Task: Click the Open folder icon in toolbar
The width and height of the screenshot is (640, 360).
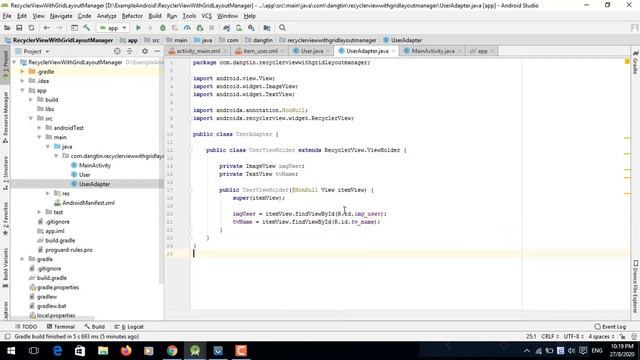Action: point(7,28)
